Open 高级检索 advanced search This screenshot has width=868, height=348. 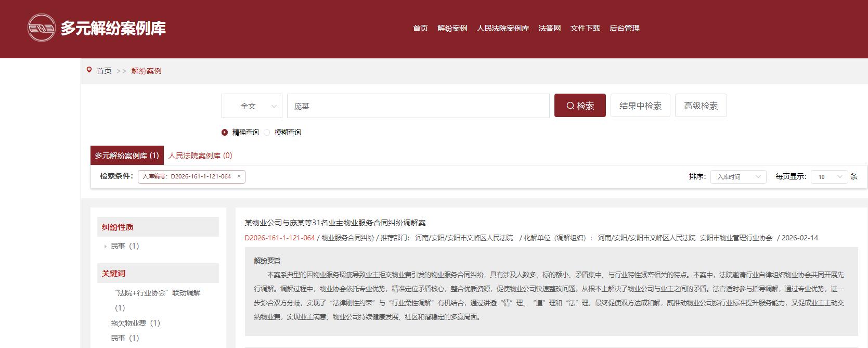pos(701,106)
